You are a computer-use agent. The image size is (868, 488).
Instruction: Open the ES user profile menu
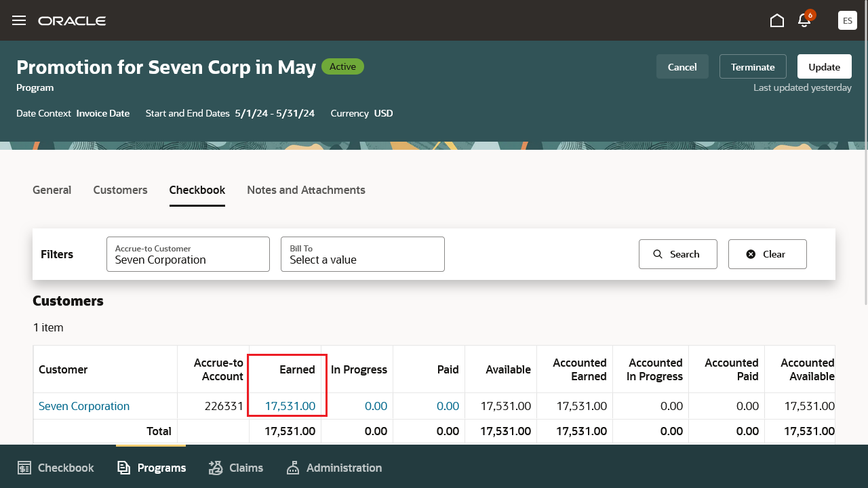coord(848,20)
